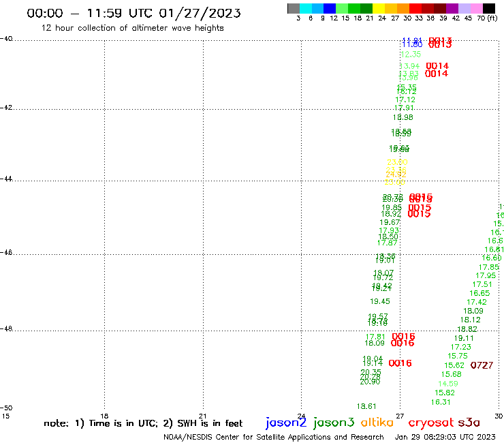Click the subtitle about altimeter wave heights

132,28
